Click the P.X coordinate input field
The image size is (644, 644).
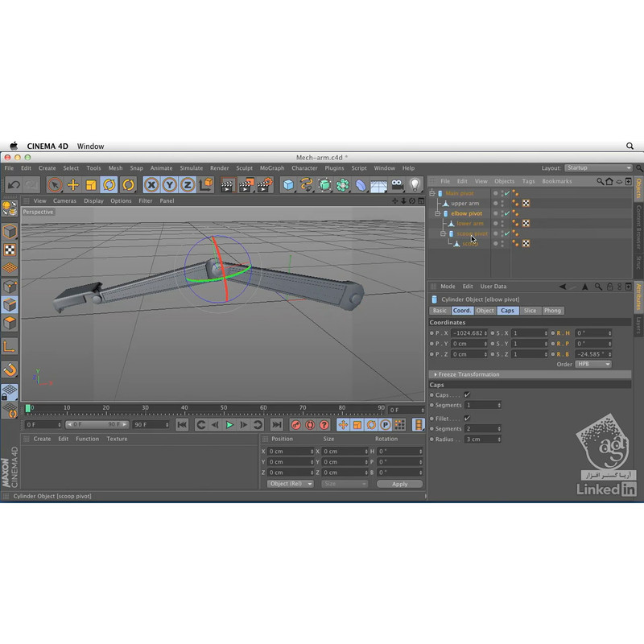coord(469,333)
